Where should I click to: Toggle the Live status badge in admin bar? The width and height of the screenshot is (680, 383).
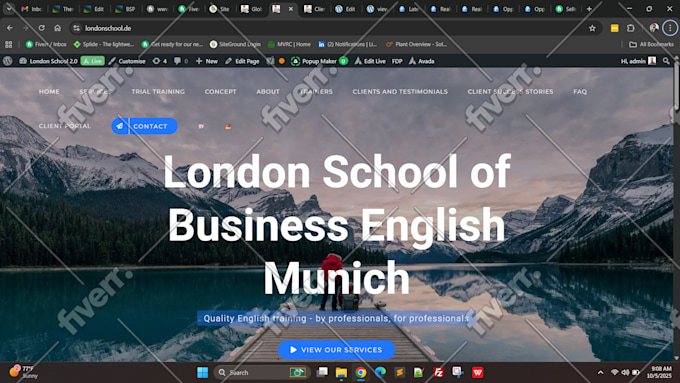click(x=92, y=61)
